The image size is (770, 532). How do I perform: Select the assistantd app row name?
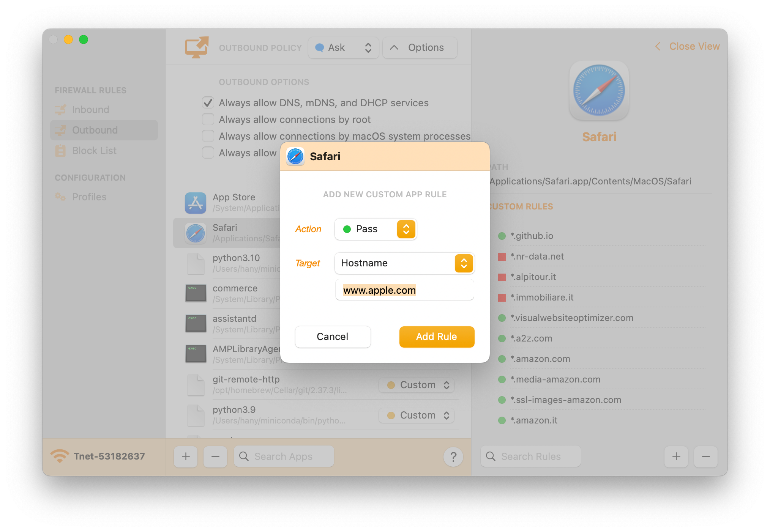click(x=235, y=319)
